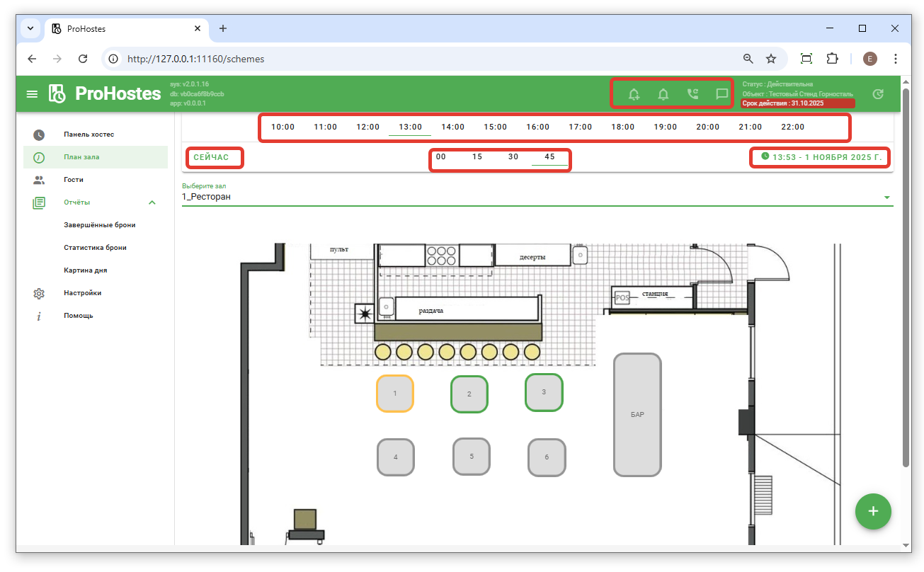Viewport: 924px width, 572px height.
Task: Open Статистика брони report link
Action: point(95,248)
